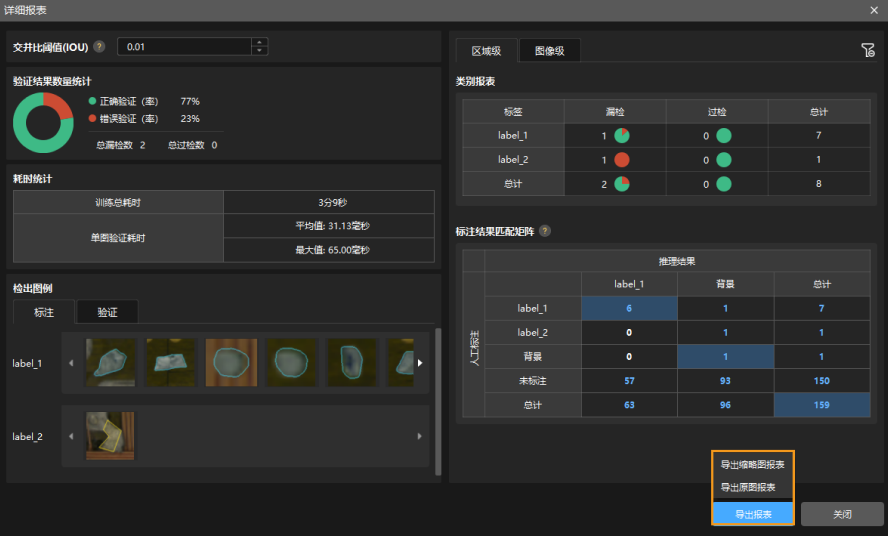Click the 推理结果 matrix header

click(677, 261)
